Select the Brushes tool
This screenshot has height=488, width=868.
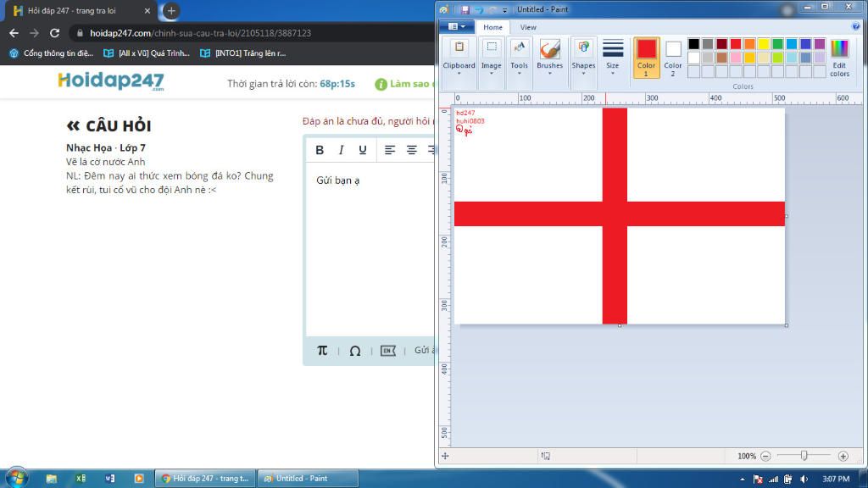click(x=549, y=50)
